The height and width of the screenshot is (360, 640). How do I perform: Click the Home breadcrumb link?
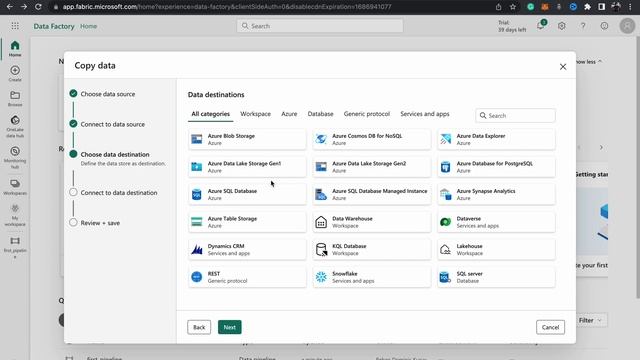[x=89, y=26]
